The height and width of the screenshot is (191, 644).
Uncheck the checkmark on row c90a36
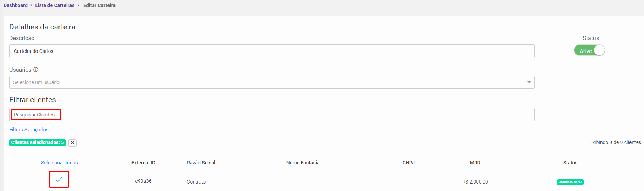[x=59, y=180]
